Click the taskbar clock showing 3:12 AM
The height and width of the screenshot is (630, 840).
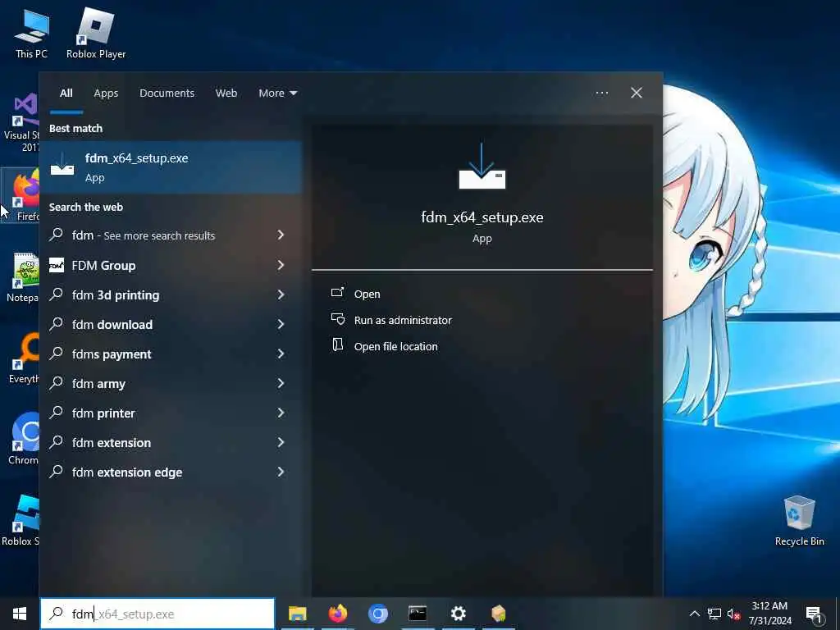click(x=769, y=614)
